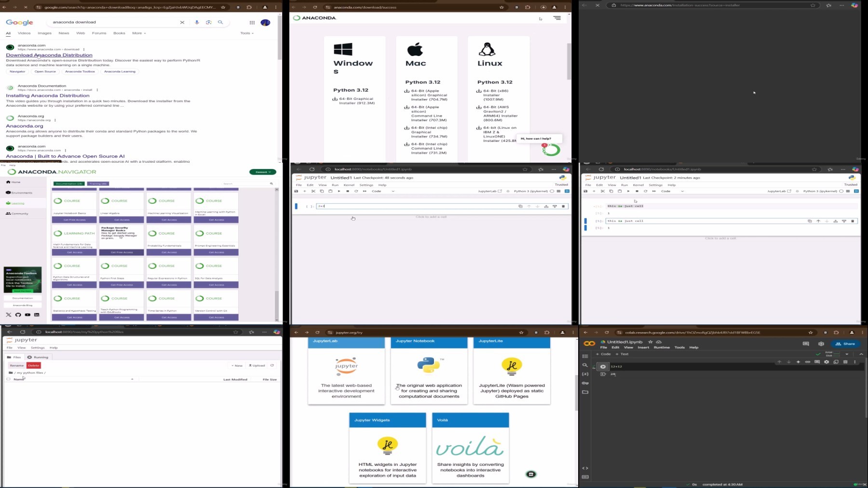This screenshot has width=868, height=488.
Task: Delete the 2+2 cell using its trash icon
Action: [563, 207]
